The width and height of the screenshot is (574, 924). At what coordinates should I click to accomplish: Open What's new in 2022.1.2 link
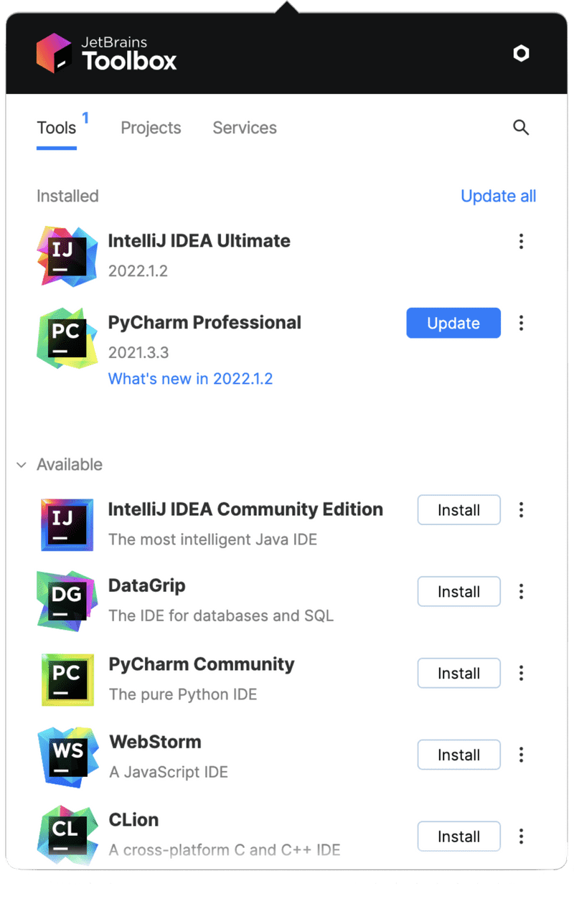(190, 379)
